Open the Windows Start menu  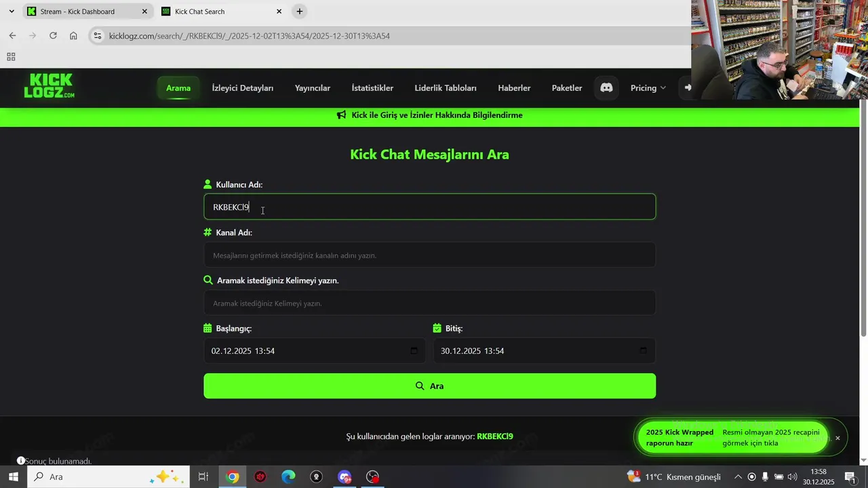tap(13, 477)
